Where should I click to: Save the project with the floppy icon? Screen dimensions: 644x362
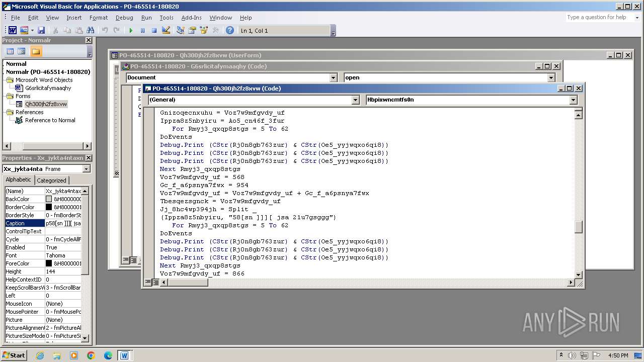click(x=41, y=31)
